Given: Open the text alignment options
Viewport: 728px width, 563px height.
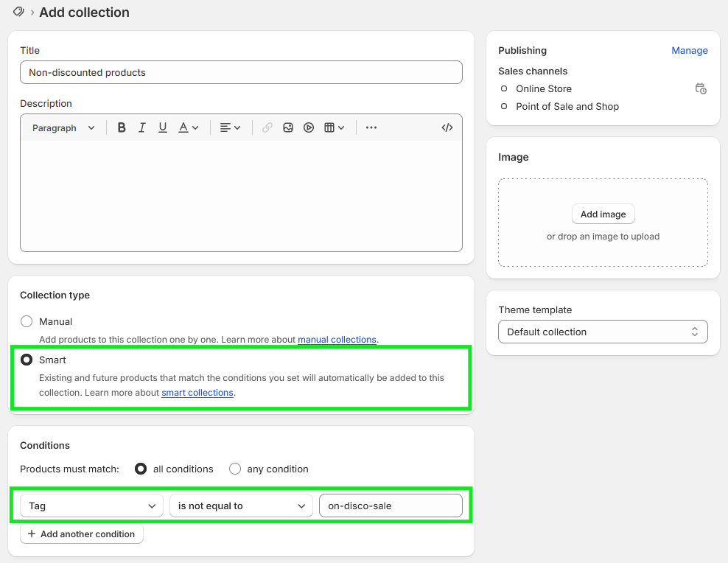Looking at the screenshot, I should [x=230, y=127].
